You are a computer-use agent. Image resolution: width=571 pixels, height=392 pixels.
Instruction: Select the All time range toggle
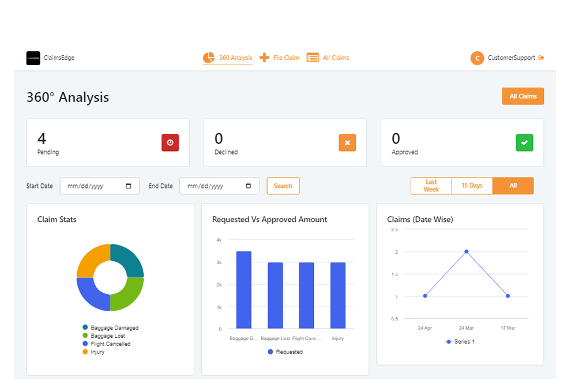[x=513, y=186]
